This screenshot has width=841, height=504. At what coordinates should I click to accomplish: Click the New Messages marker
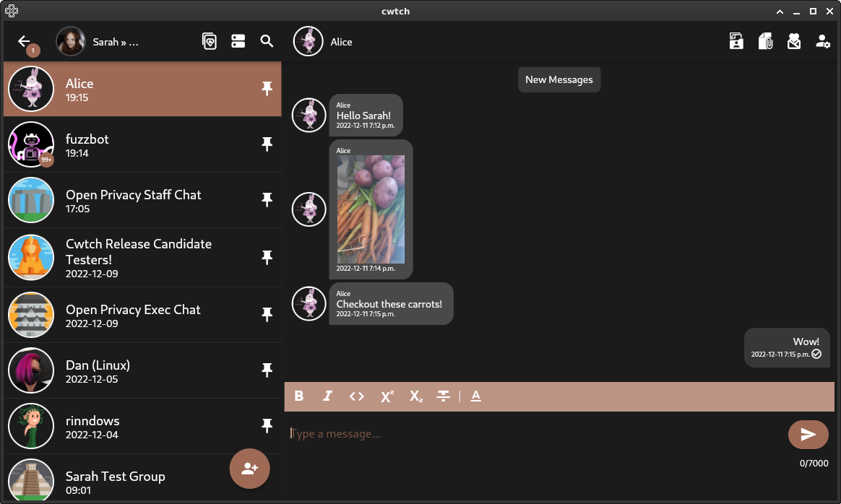pyautogui.click(x=559, y=79)
